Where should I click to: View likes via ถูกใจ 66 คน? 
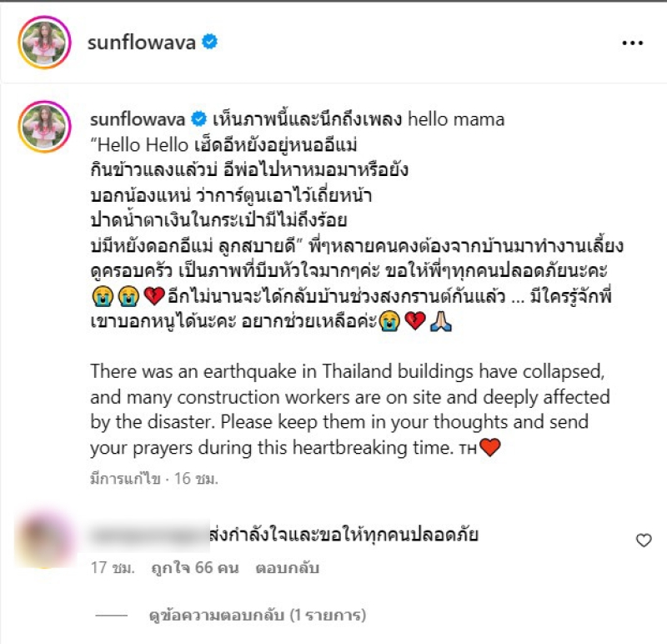coord(195,568)
